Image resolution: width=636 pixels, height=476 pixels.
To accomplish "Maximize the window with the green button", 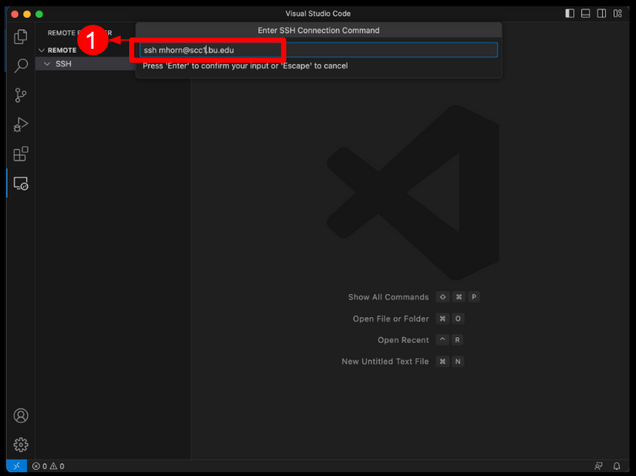I will click(x=39, y=14).
